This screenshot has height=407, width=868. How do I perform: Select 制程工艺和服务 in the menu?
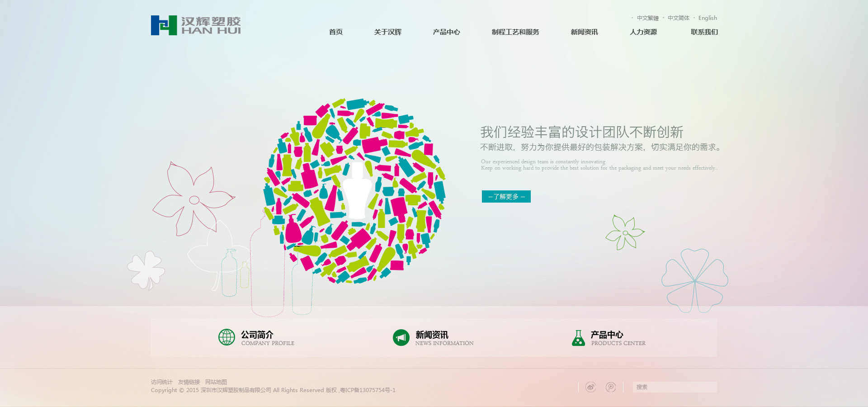[515, 32]
